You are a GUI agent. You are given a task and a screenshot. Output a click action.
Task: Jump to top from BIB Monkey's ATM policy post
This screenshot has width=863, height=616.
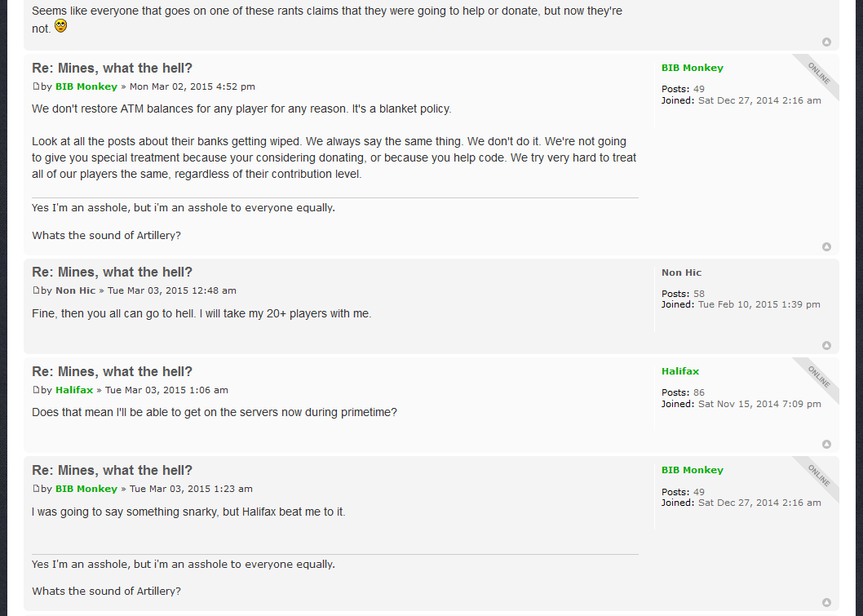(826, 246)
